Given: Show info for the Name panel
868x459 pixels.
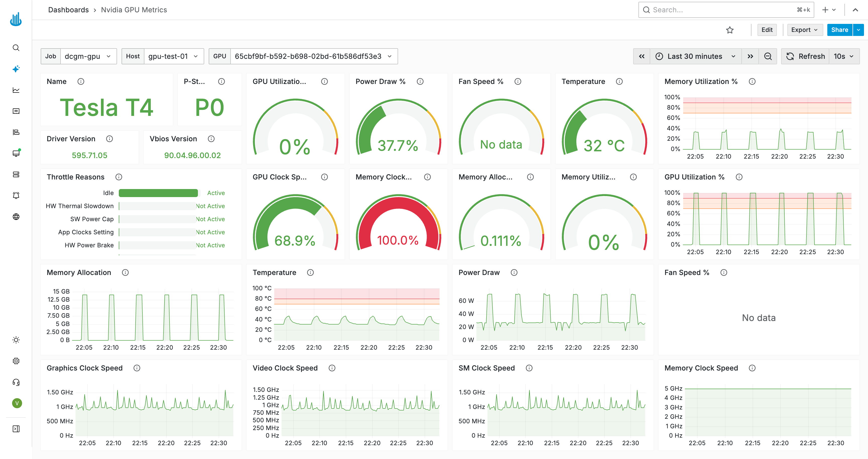Looking at the screenshot, I should click(81, 81).
